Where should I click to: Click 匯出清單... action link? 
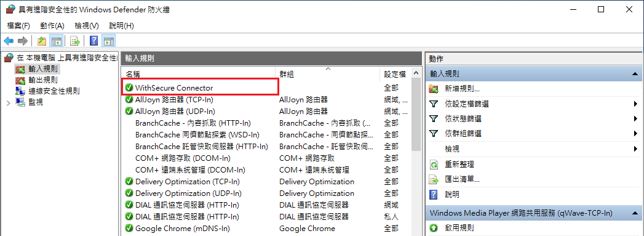[x=463, y=180]
